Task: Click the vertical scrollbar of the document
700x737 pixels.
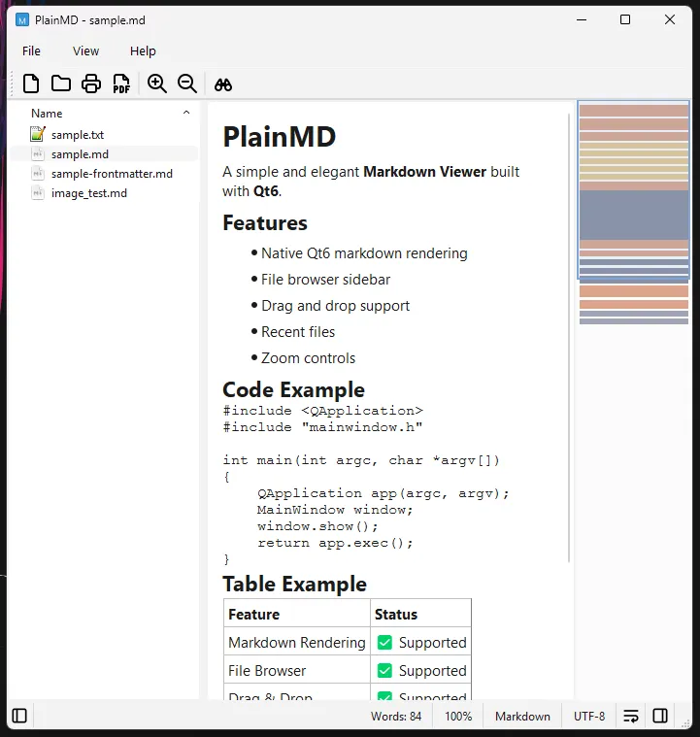Action: [569, 338]
